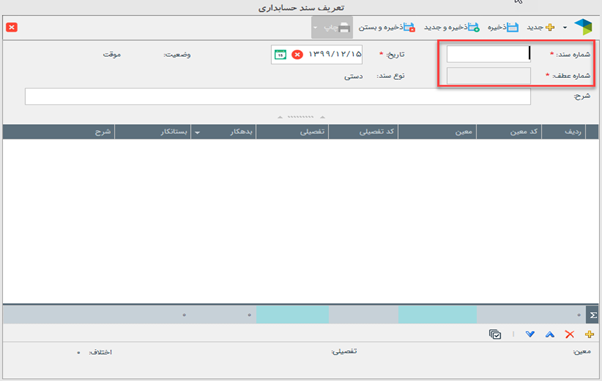Collapse the header panel using the splitter arrows

(301, 117)
